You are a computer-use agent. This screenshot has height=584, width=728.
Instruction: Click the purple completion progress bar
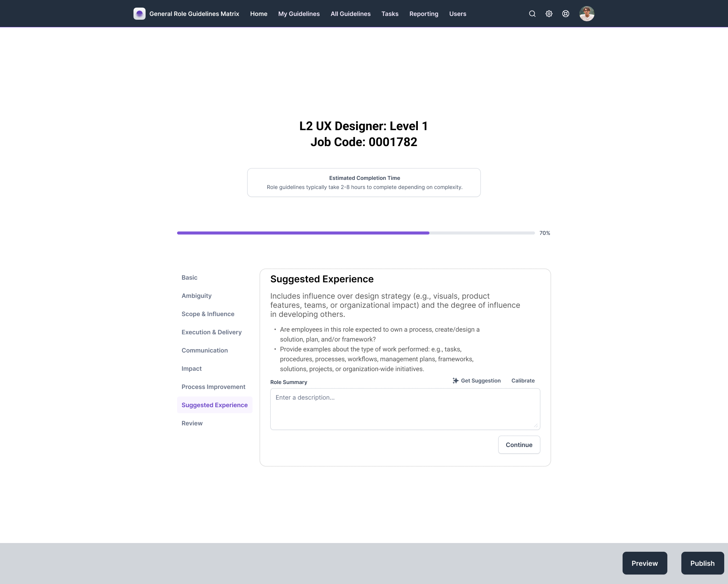356,233
